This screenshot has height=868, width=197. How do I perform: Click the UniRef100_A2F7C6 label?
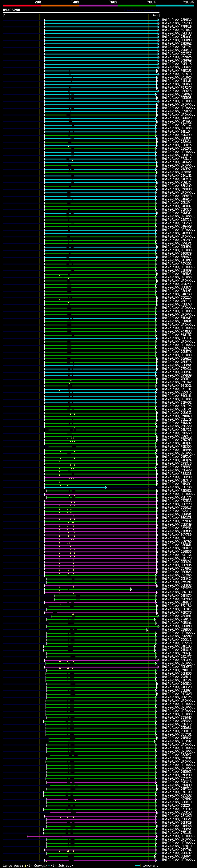176,497
